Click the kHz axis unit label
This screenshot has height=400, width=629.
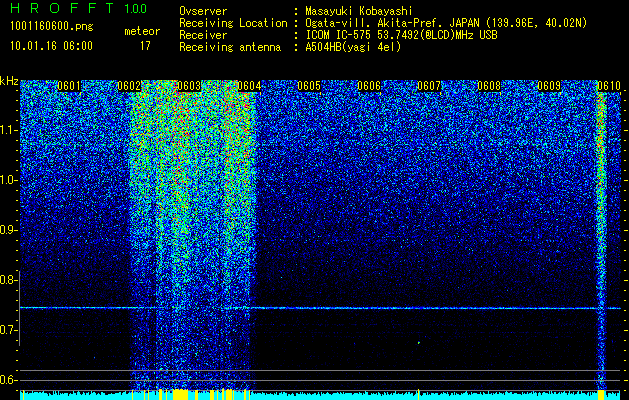(x=9, y=81)
